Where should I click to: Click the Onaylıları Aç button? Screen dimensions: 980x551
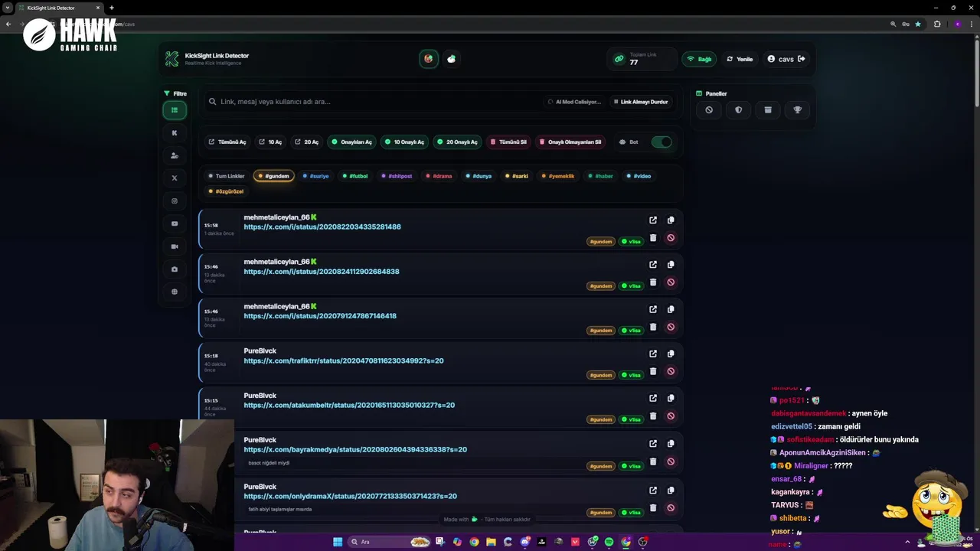[x=351, y=142]
